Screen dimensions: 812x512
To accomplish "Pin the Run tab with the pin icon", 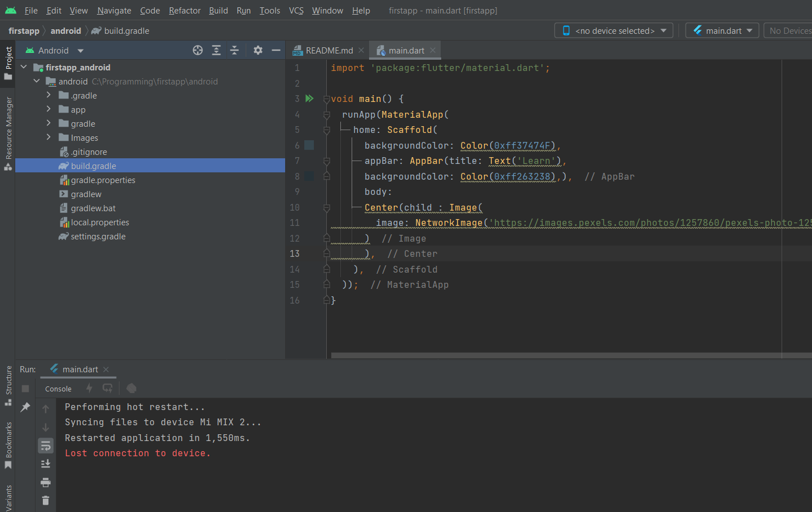I will click(x=25, y=407).
